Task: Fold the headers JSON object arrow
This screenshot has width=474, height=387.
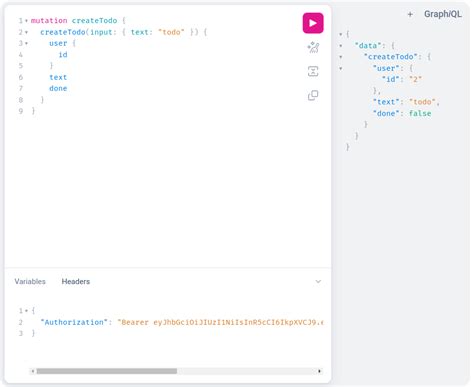Action: pos(26,311)
